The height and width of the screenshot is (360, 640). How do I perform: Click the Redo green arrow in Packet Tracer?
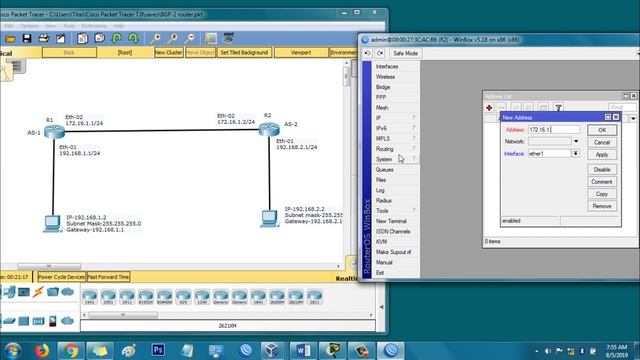(x=133, y=39)
